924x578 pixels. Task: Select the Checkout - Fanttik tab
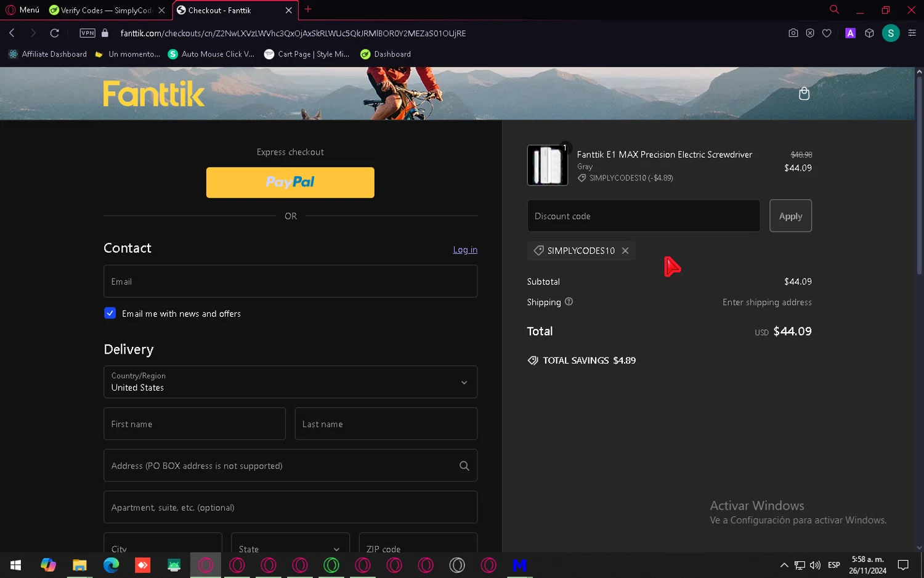point(228,10)
